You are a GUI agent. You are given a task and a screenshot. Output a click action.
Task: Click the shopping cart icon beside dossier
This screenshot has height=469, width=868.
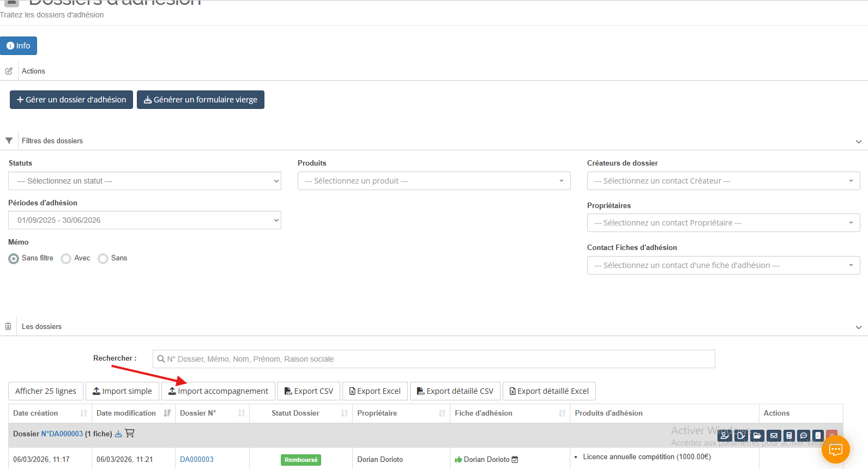click(130, 434)
